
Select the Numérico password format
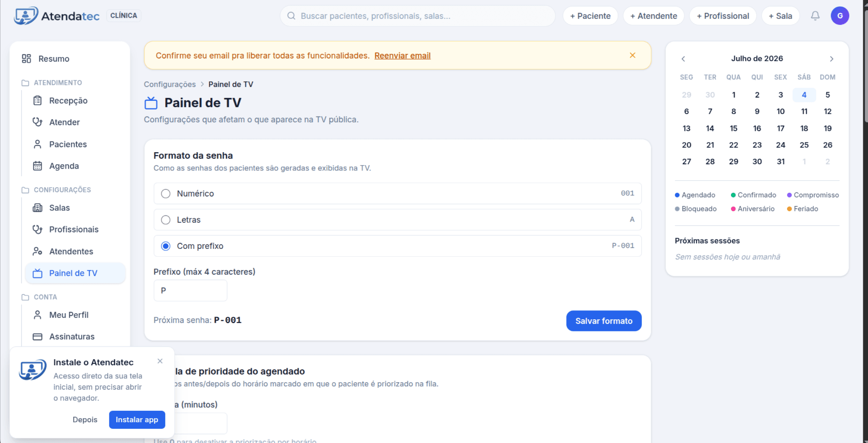click(x=397, y=193)
